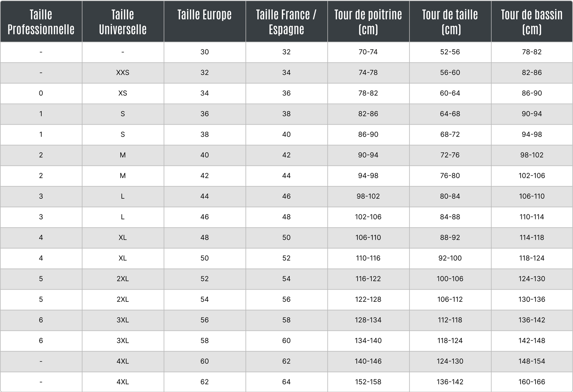This screenshot has height=392, width=573.
Task: Select the XXS universal size cell
Action: coord(123,73)
